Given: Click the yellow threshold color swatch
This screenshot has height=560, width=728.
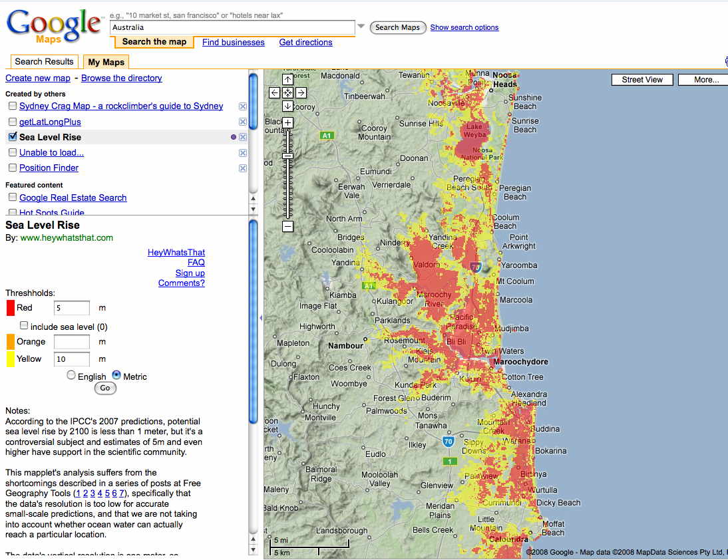Looking at the screenshot, I should (x=10, y=359).
